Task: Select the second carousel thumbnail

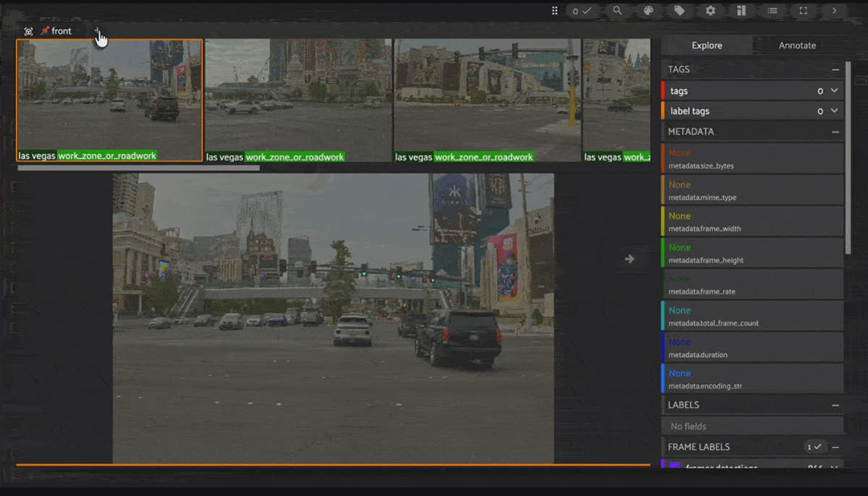Action: pos(299,100)
